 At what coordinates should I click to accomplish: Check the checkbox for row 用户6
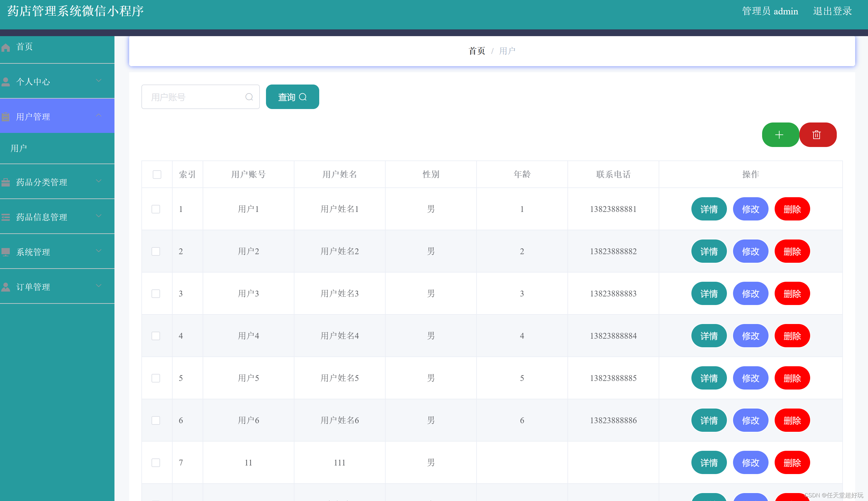click(x=156, y=420)
